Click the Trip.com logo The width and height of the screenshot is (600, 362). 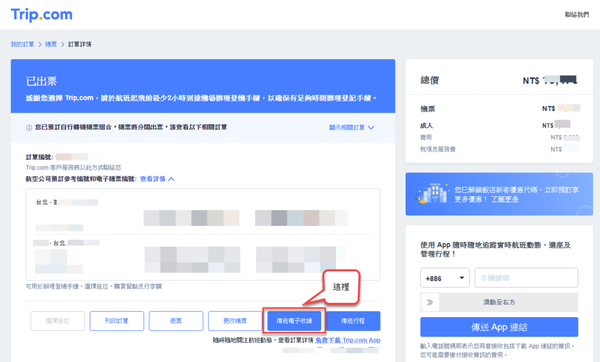(x=41, y=15)
